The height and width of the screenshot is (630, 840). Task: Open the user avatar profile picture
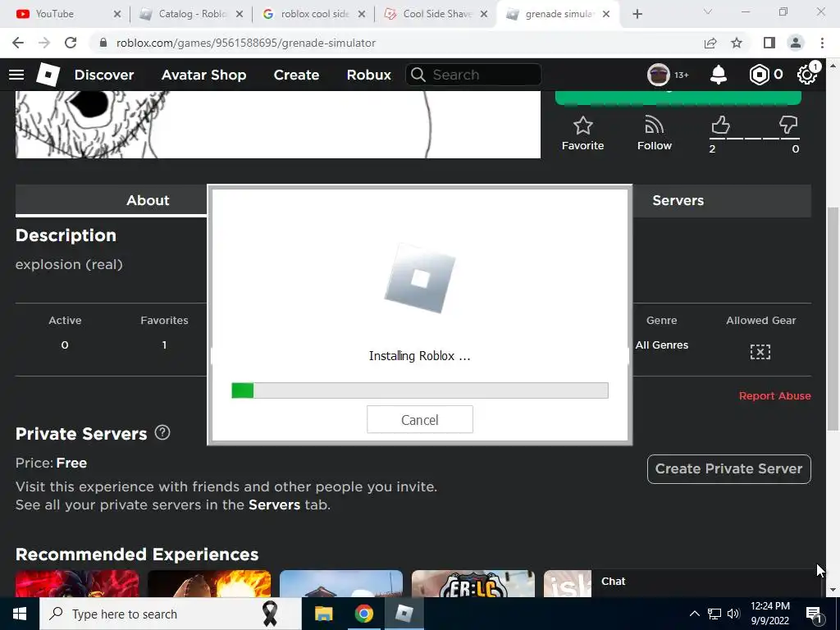point(659,75)
